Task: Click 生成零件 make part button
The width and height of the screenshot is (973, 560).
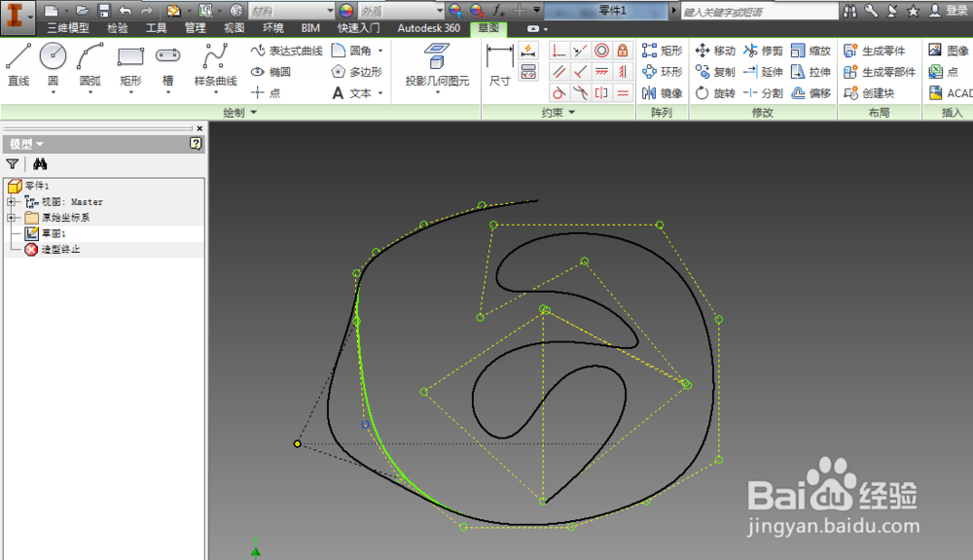Action: (x=874, y=51)
